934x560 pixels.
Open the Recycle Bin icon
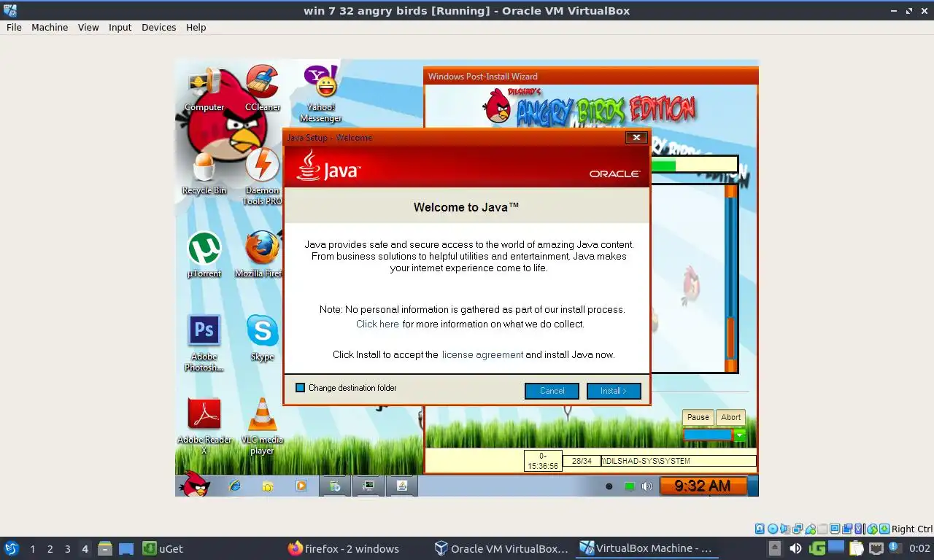click(204, 174)
